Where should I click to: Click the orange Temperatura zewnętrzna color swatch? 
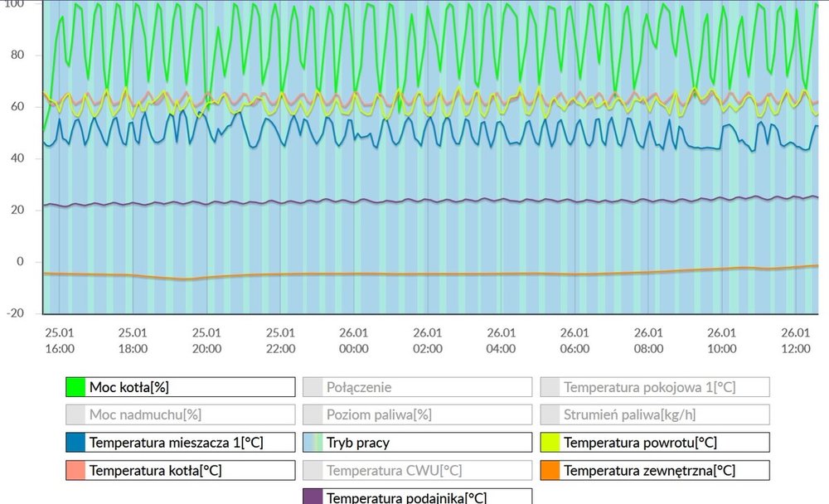point(550,470)
